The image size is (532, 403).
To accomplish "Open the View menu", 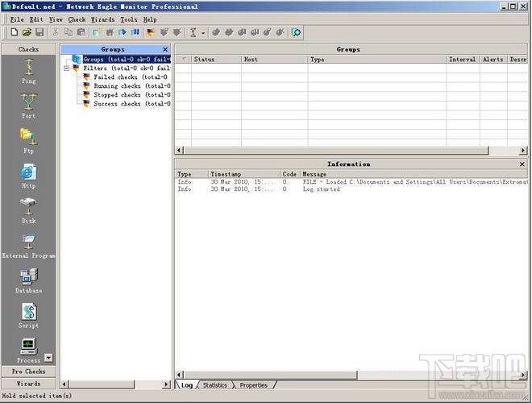I will [56, 19].
